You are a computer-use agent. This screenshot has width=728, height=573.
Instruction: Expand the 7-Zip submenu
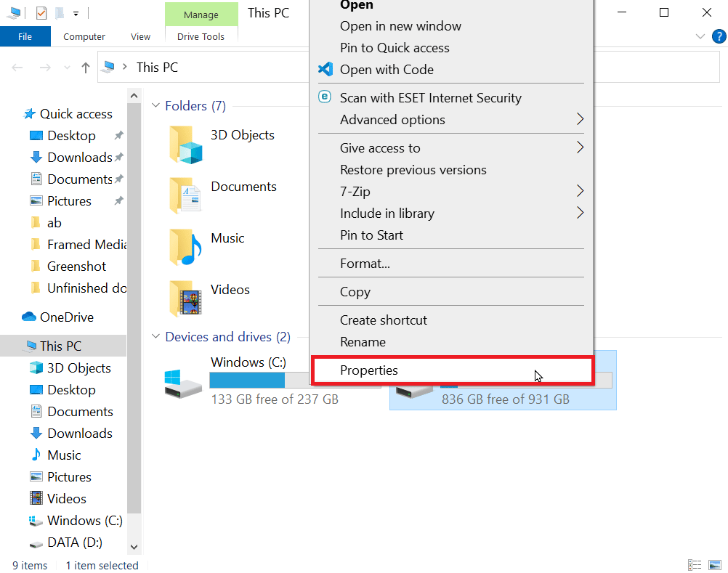coord(450,192)
